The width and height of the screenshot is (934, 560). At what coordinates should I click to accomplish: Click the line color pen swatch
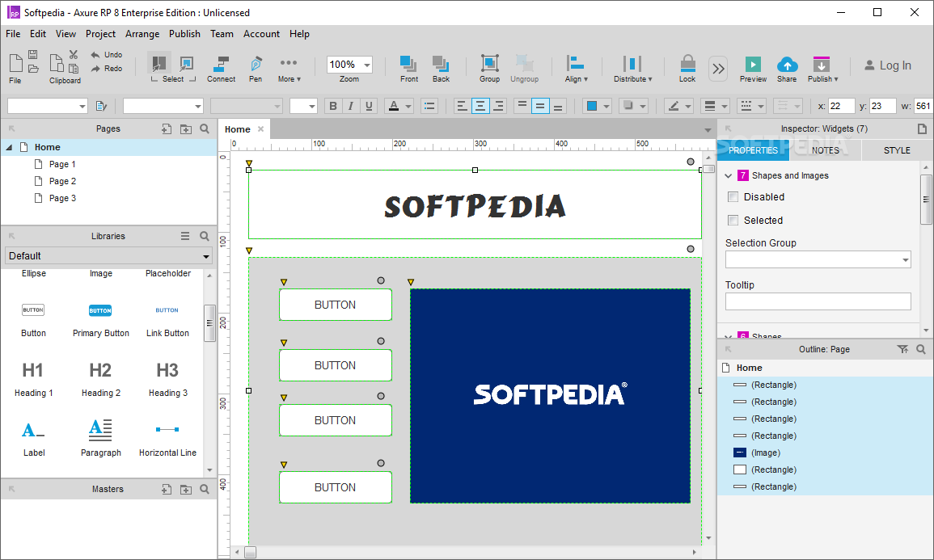[x=673, y=107]
